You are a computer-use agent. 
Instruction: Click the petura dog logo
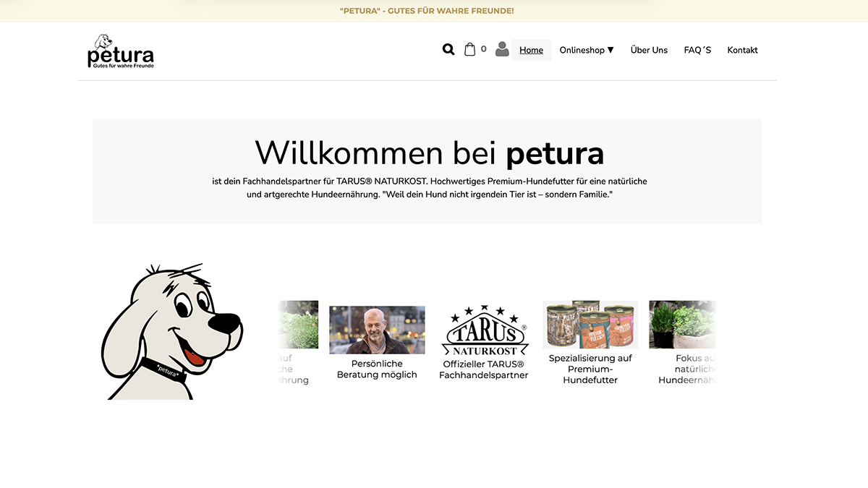120,51
